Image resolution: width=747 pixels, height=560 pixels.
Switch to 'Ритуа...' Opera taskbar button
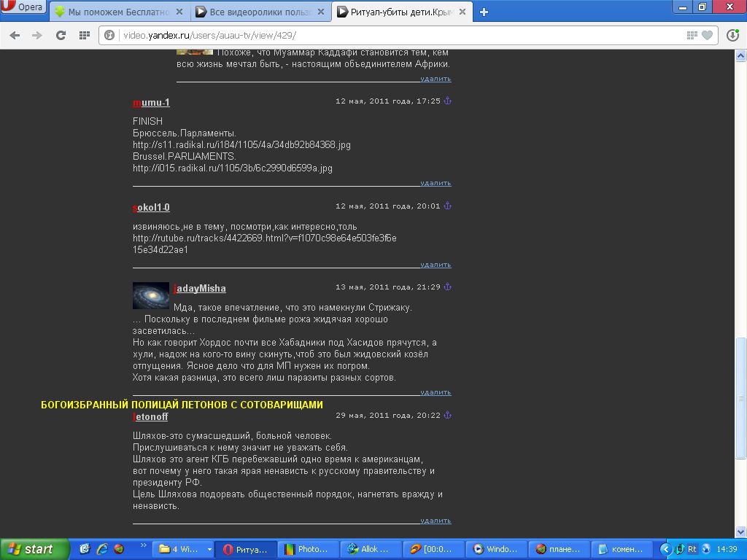[245, 550]
